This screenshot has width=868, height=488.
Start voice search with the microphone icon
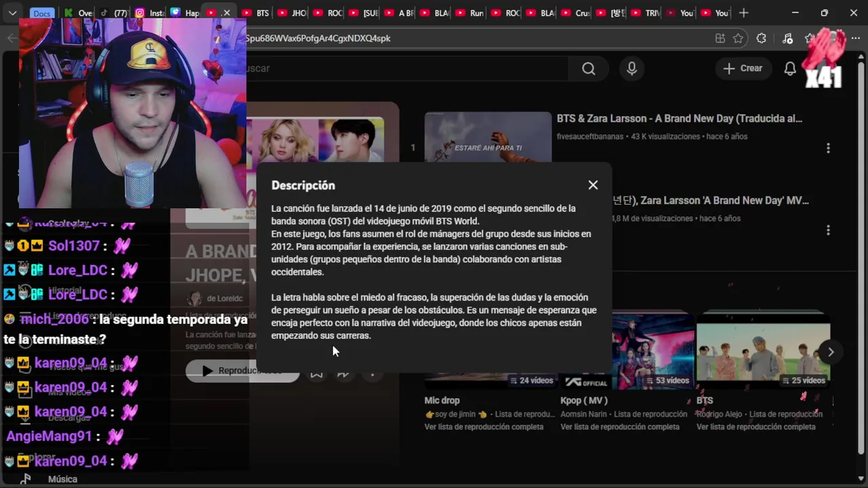pyautogui.click(x=632, y=68)
